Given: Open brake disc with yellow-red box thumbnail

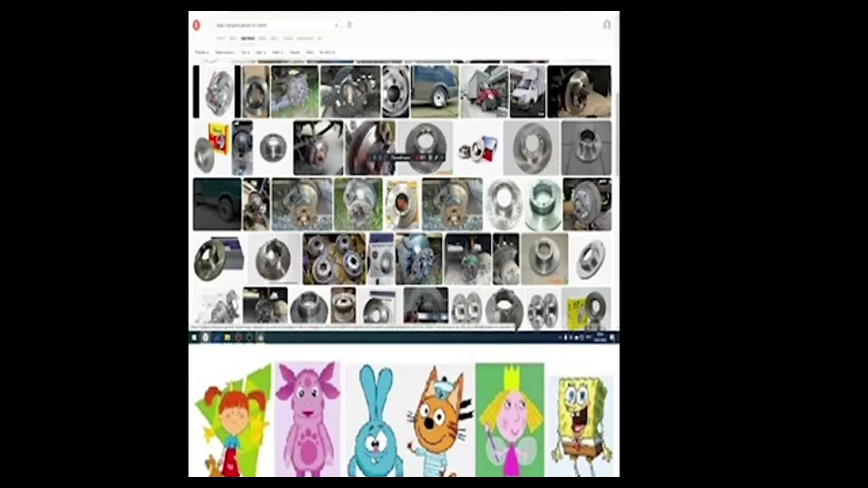Looking at the screenshot, I should click(x=212, y=148).
